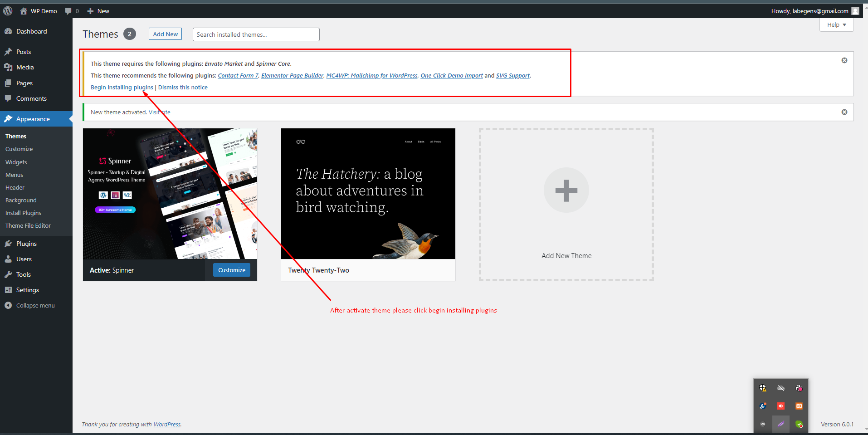Open the Tools sidebar menu
868x435 pixels.
36,274
